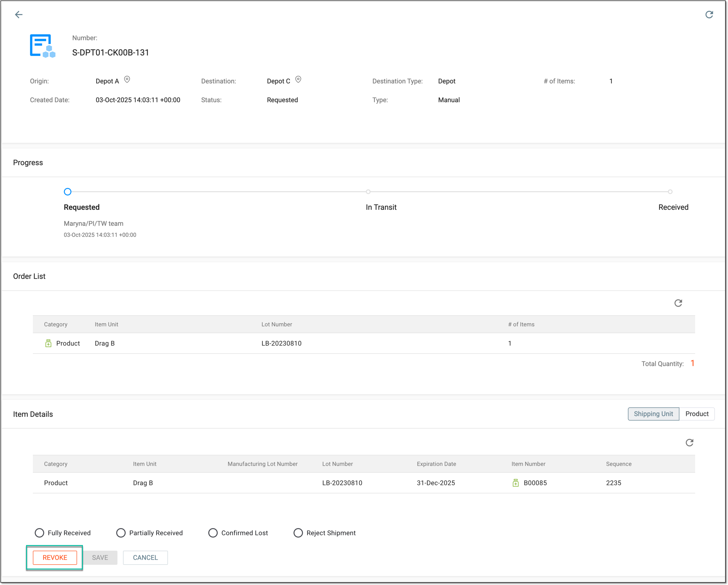The height and width of the screenshot is (585, 728).
Task: Refresh the Order List table
Action: click(x=678, y=303)
